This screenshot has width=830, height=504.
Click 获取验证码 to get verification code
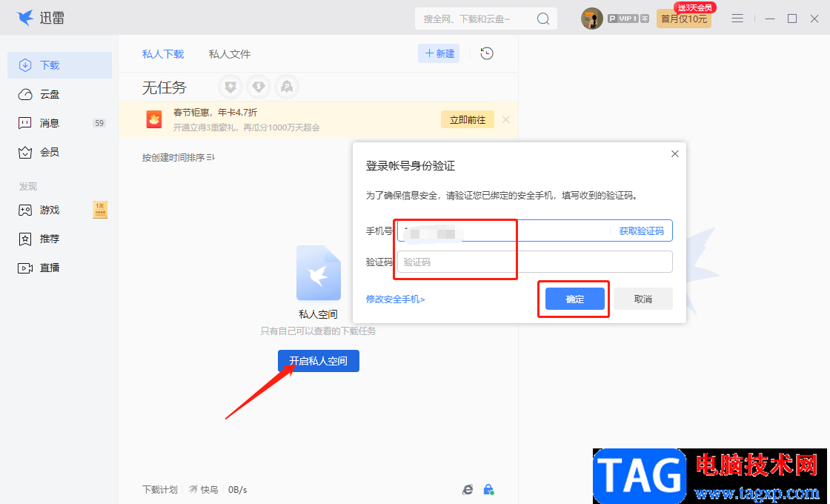click(642, 231)
